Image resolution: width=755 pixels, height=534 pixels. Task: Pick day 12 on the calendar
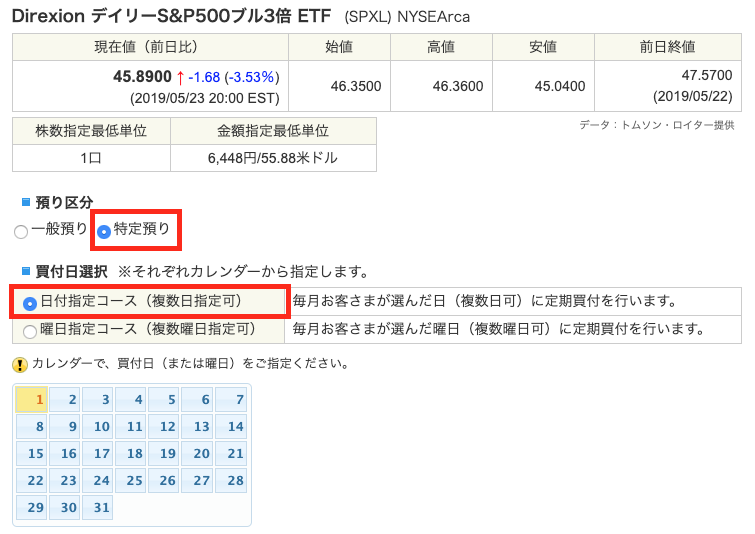tap(164, 427)
